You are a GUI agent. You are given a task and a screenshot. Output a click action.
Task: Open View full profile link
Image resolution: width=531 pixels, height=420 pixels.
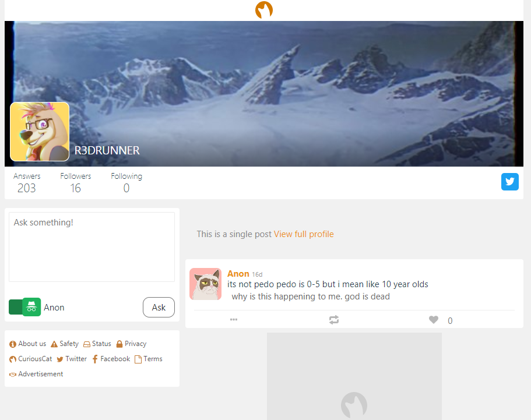304,234
